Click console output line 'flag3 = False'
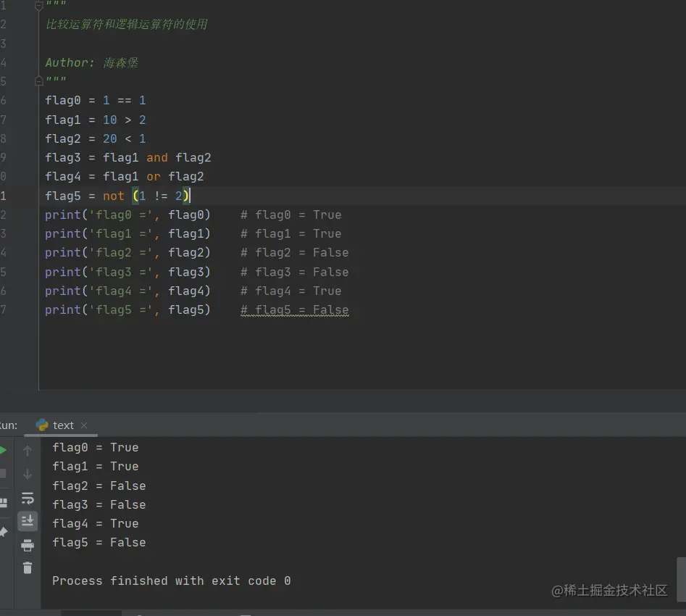 (x=99, y=505)
